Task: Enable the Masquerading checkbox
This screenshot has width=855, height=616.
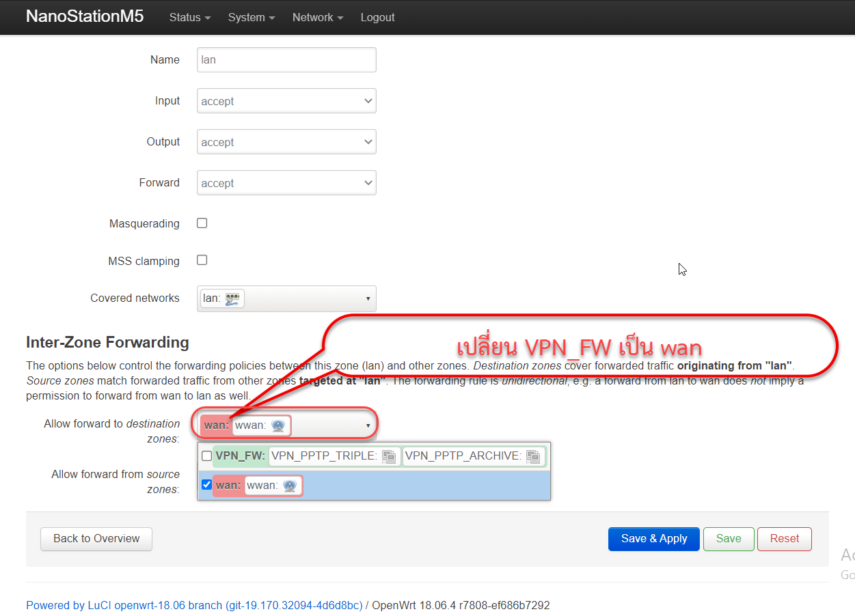Action: tap(202, 223)
